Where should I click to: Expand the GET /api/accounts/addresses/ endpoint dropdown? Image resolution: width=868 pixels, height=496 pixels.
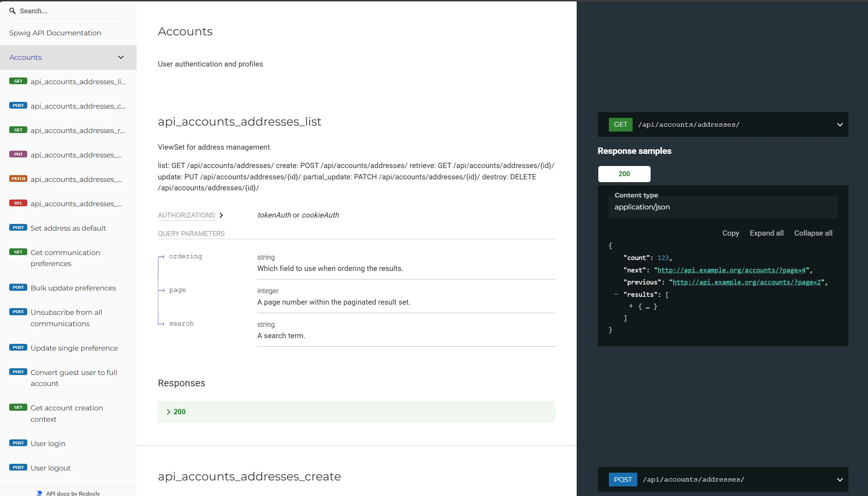pyautogui.click(x=723, y=125)
